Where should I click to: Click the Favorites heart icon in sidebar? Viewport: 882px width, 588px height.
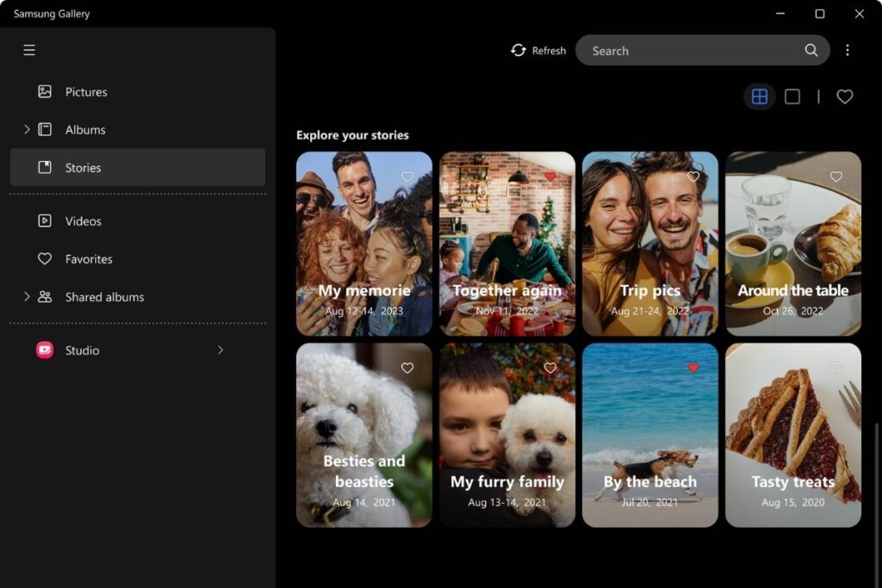click(x=45, y=258)
